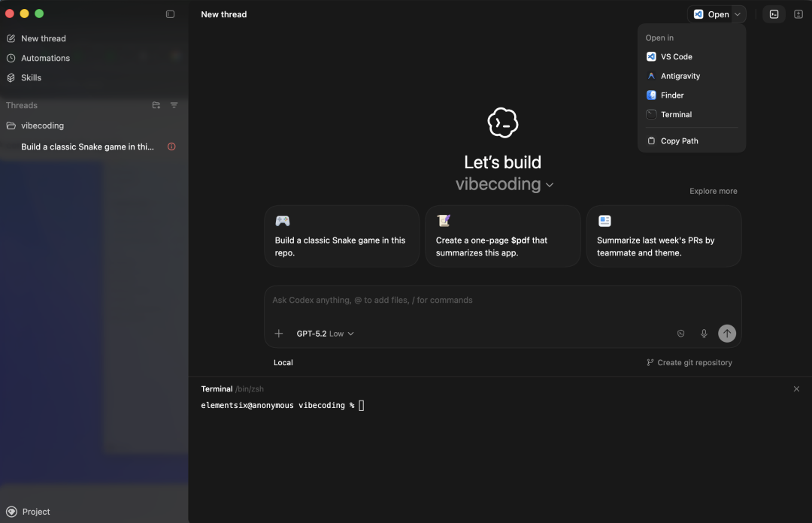The height and width of the screenshot is (523, 812).
Task: Click the Local environment selector
Action: [x=283, y=362]
